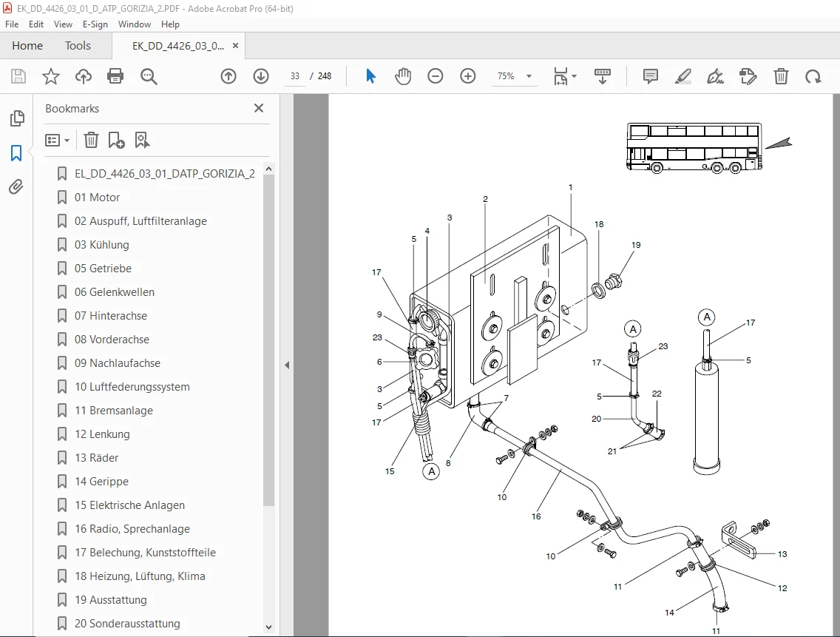Print the document

tap(115, 76)
